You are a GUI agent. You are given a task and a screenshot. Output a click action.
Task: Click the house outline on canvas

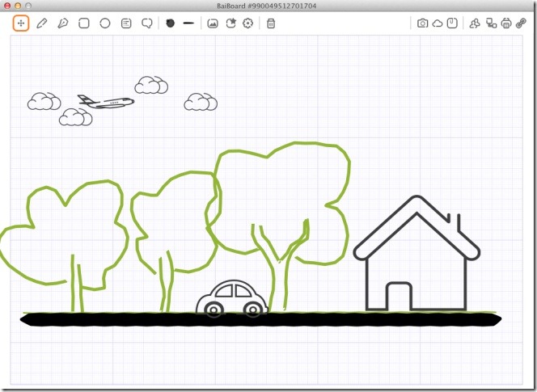click(416, 253)
